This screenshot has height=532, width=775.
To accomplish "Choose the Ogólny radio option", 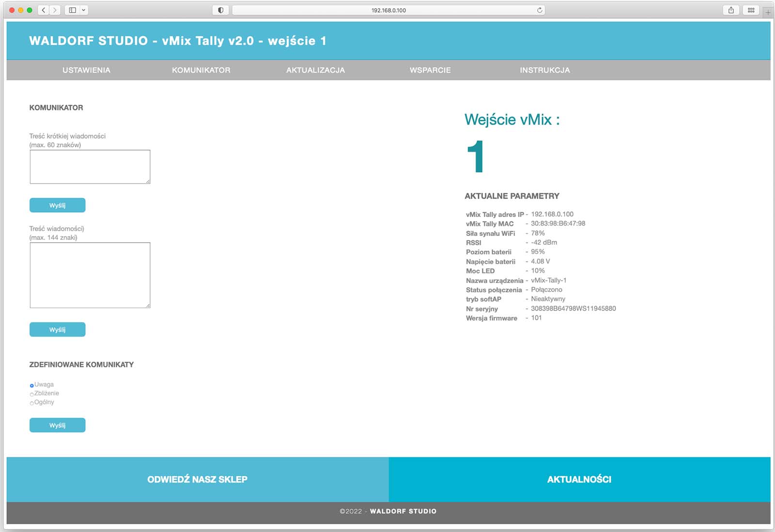I will (x=32, y=403).
